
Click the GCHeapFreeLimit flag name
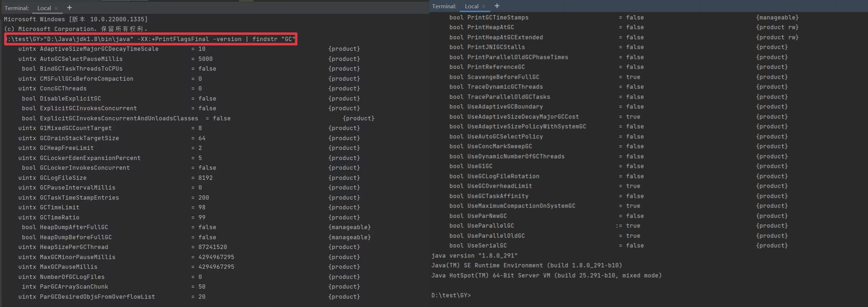tap(67, 148)
